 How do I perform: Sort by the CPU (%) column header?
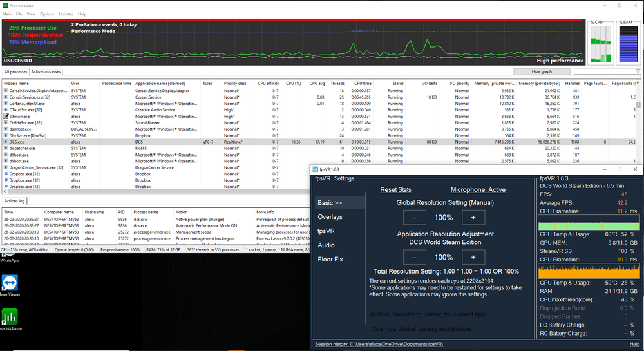(293, 84)
